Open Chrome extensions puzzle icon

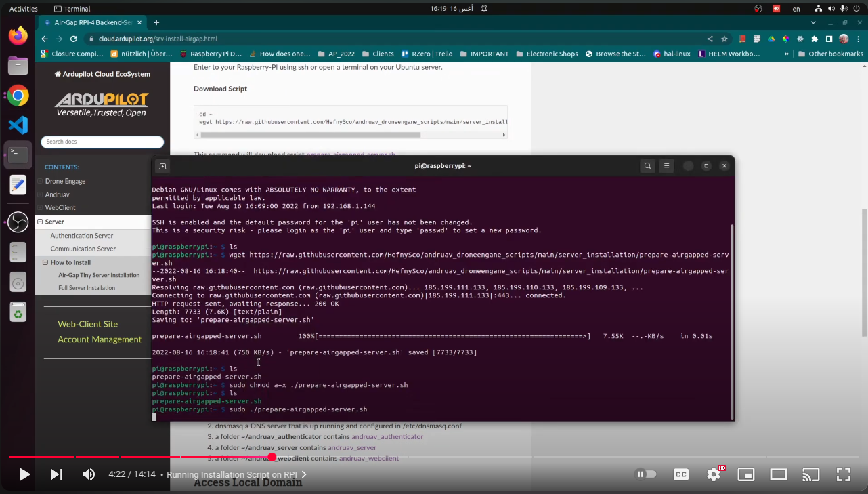[815, 39]
